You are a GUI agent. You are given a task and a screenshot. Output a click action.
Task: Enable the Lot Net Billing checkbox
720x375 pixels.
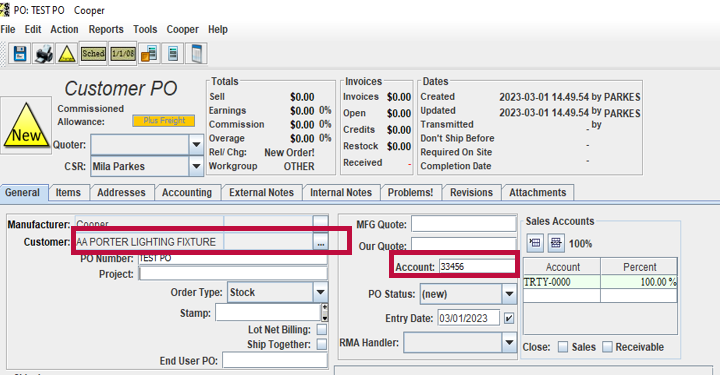pyautogui.click(x=322, y=330)
